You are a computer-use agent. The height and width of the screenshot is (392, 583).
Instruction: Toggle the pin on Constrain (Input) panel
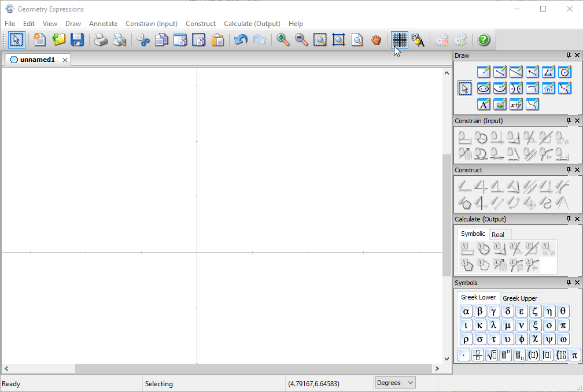click(x=569, y=121)
